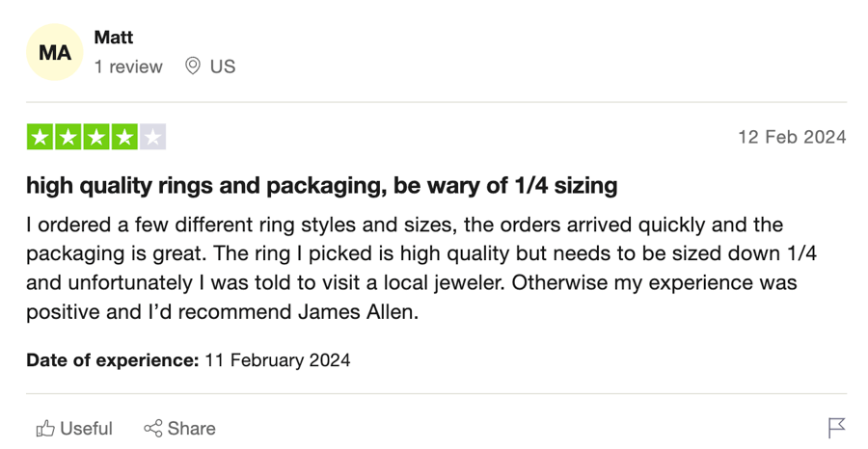868x449 pixels.
Task: Click the location pin icon
Action: pos(192,66)
